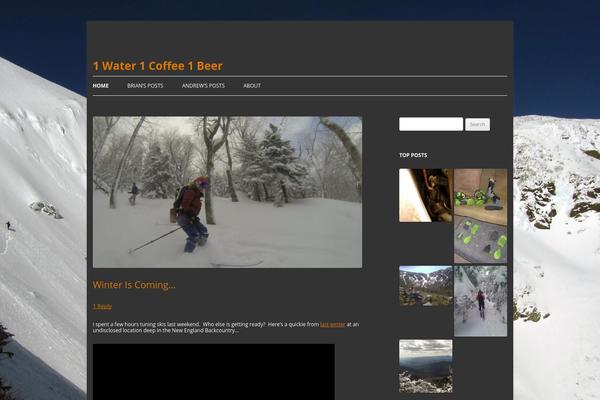The width and height of the screenshot is (600, 400).
Task: Play the embedded black video below the post text
Action: 214,372
